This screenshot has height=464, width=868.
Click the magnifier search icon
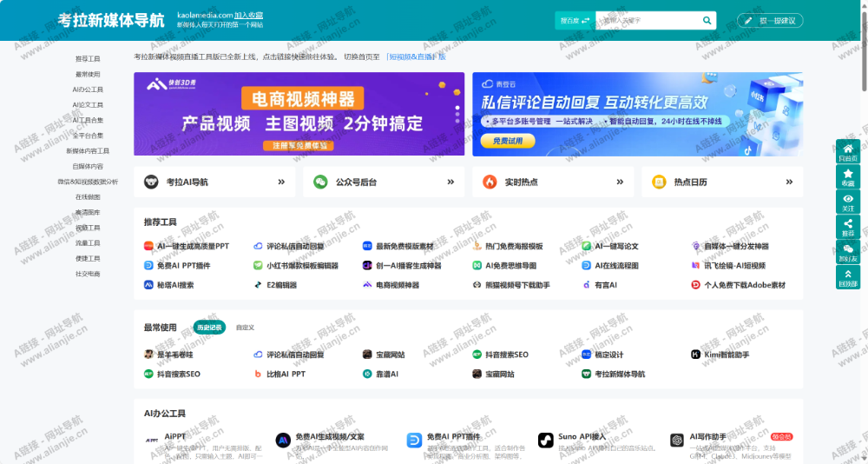[707, 21]
